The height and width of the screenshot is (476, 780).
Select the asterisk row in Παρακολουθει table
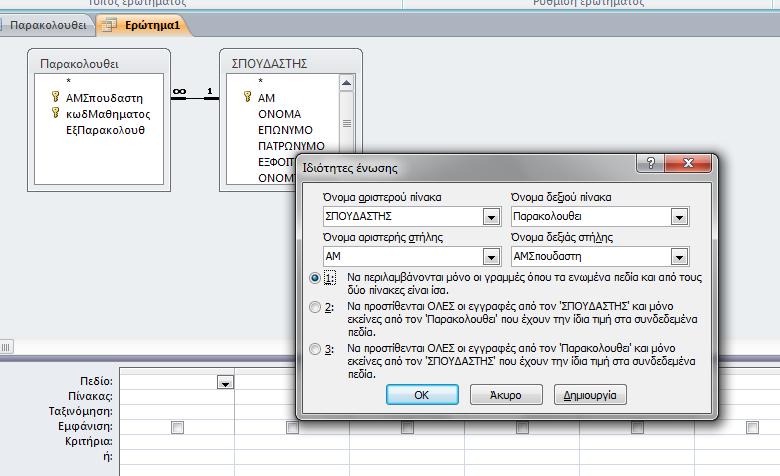(69, 81)
